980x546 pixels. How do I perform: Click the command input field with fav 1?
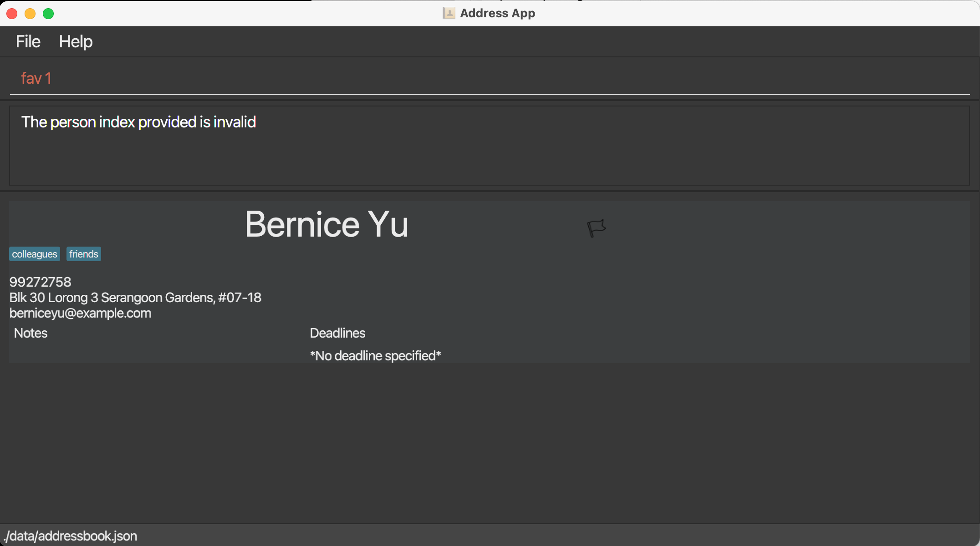490,78
